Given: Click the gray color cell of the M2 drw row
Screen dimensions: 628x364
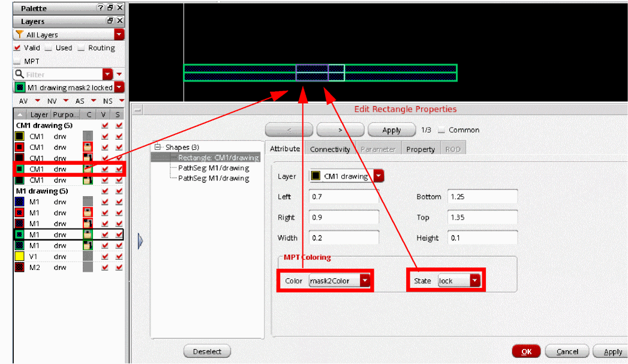Looking at the screenshot, I should (x=88, y=267).
